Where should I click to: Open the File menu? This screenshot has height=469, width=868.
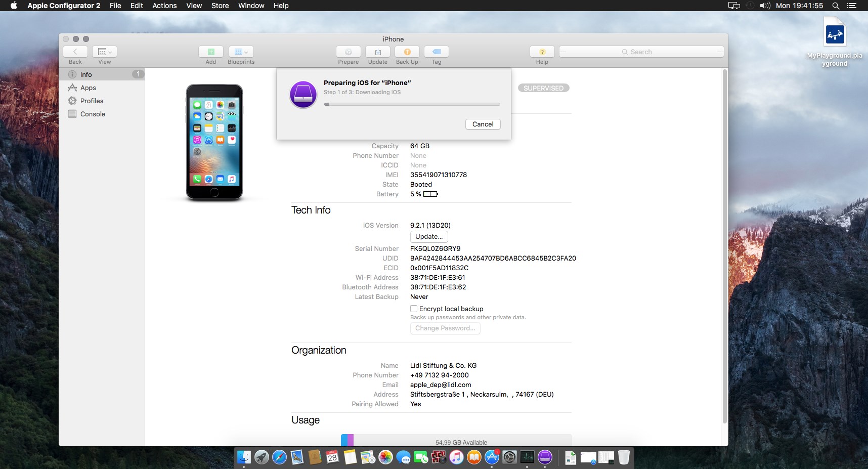pos(115,6)
